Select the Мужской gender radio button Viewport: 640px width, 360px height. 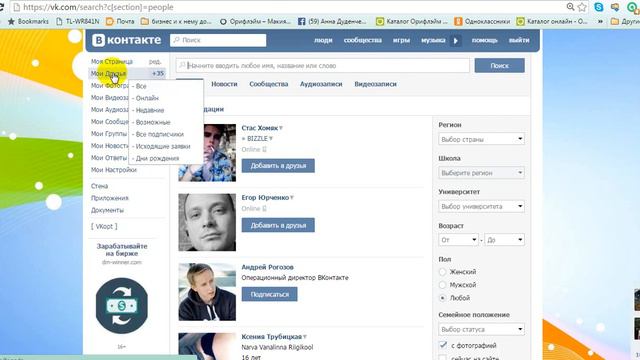pos(442,285)
